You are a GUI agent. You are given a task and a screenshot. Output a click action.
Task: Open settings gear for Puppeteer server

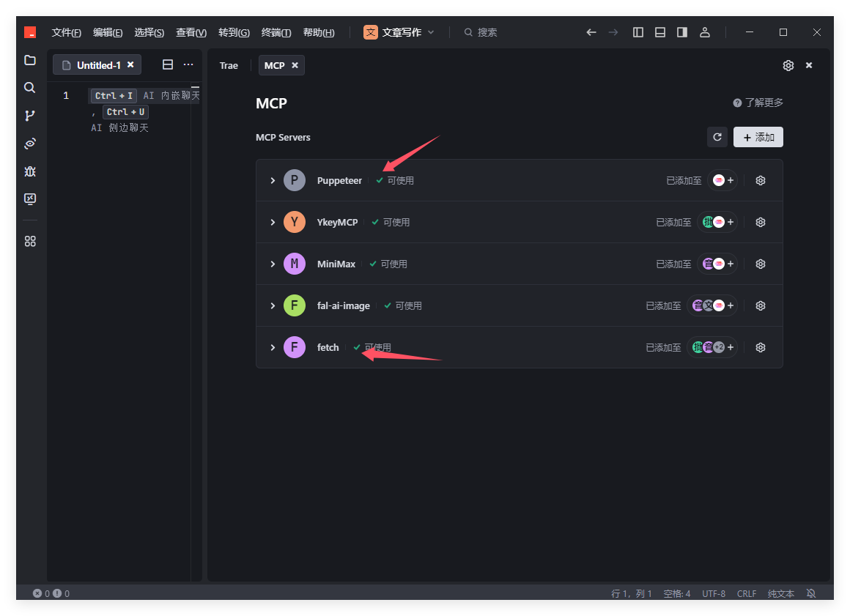coord(761,180)
